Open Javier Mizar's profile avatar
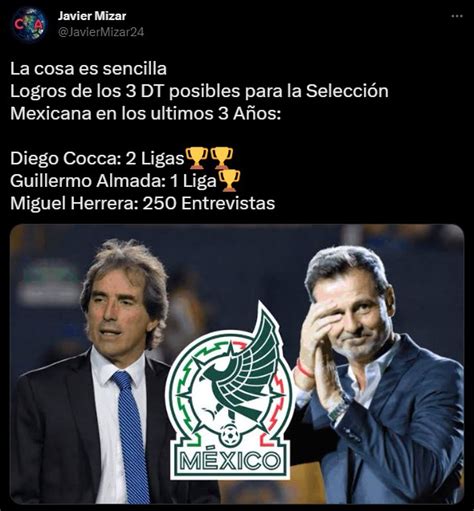 coord(29,24)
